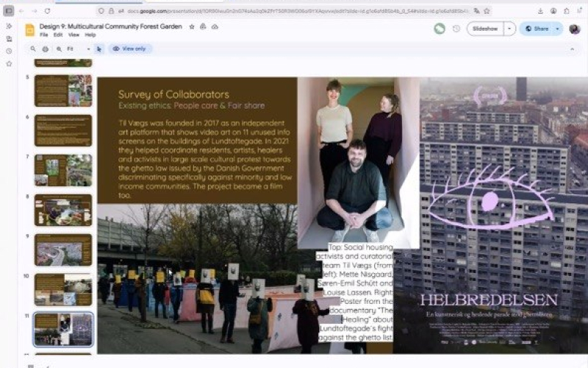This screenshot has height=368, width=588.
Task: Click the site padlock icon
Action: (112, 11)
